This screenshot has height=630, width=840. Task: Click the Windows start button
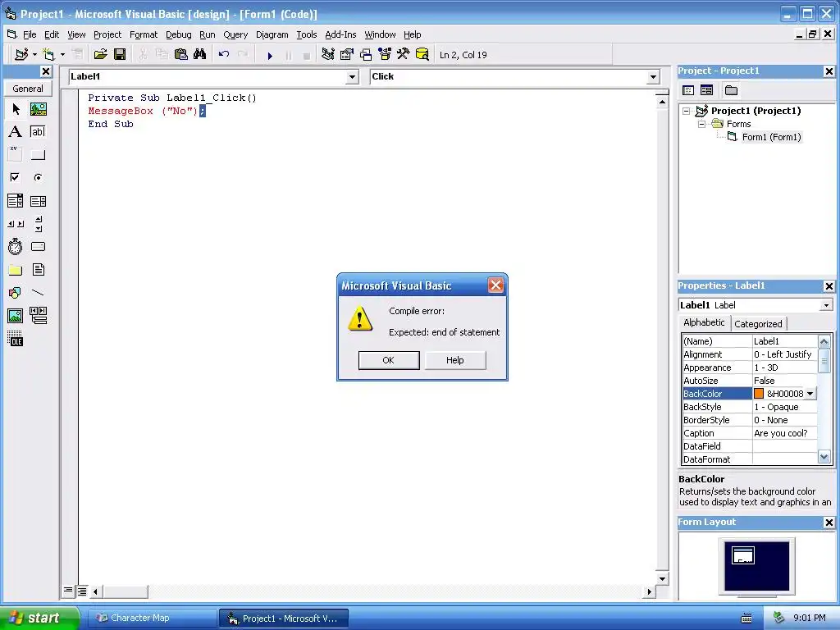click(x=39, y=618)
